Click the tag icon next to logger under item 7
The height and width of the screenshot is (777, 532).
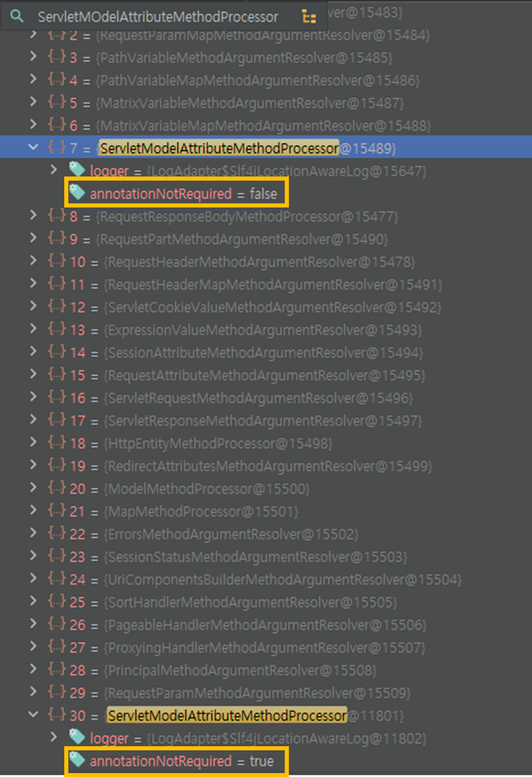tap(77, 169)
